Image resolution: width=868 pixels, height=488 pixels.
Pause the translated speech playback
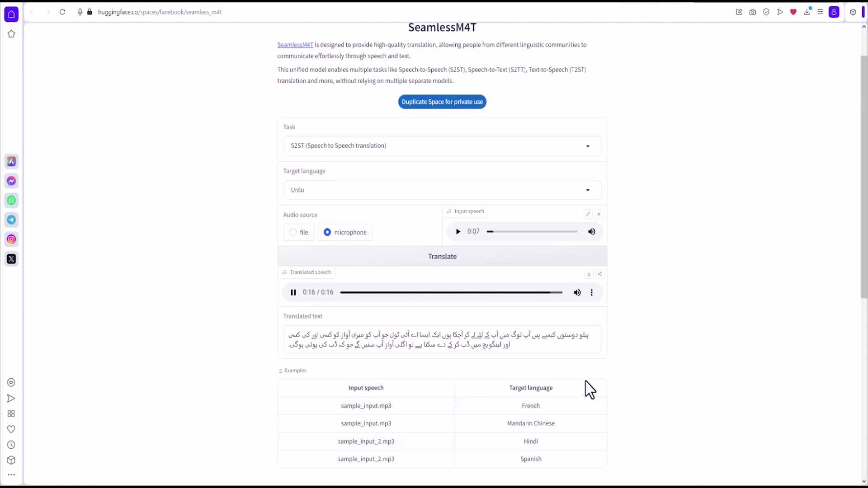coord(293,293)
